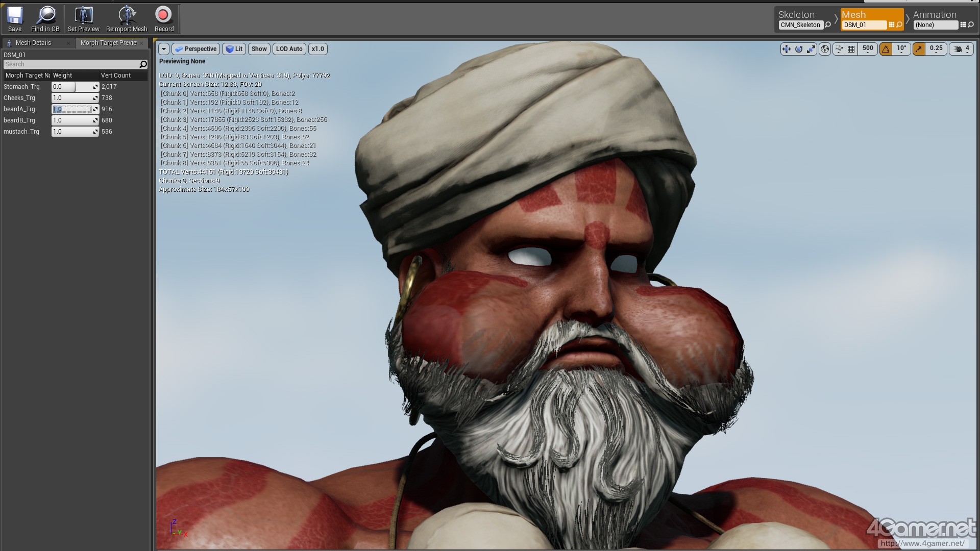Click the LOD Auto button
The image size is (980, 551).
tap(289, 49)
